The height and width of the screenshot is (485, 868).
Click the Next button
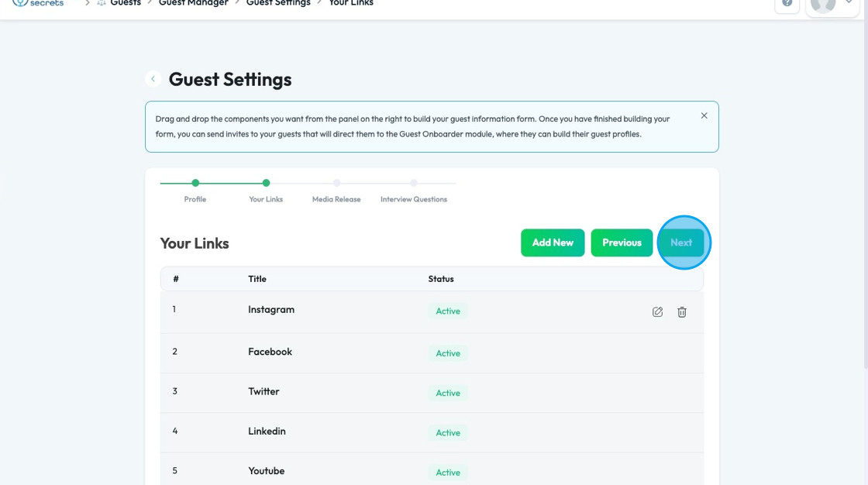(681, 242)
